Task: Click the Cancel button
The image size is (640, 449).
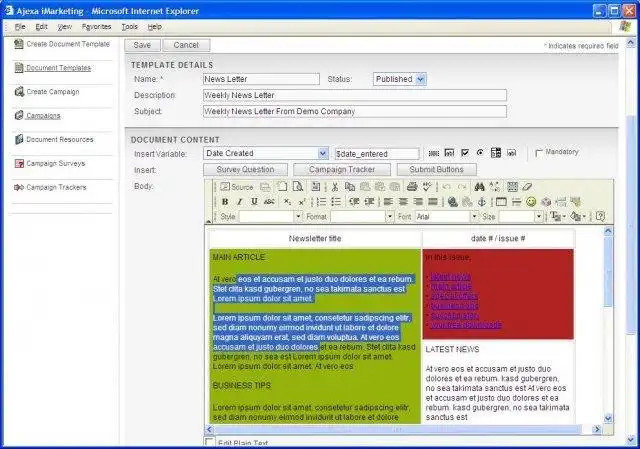Action: pos(186,45)
